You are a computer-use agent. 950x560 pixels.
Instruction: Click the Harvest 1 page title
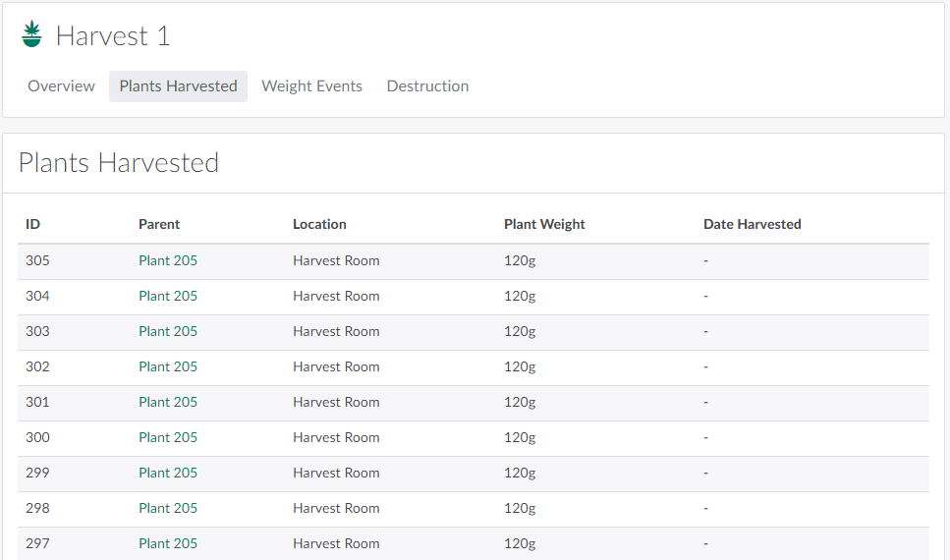pyautogui.click(x=113, y=36)
